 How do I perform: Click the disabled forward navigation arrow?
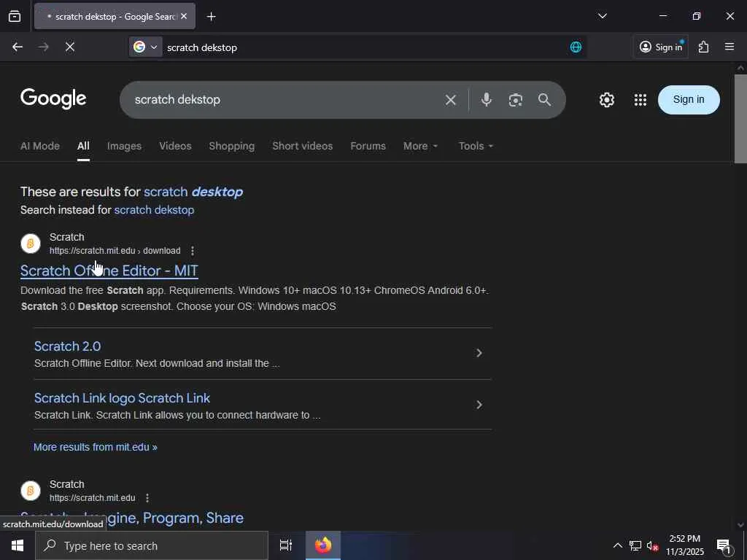pyautogui.click(x=43, y=47)
